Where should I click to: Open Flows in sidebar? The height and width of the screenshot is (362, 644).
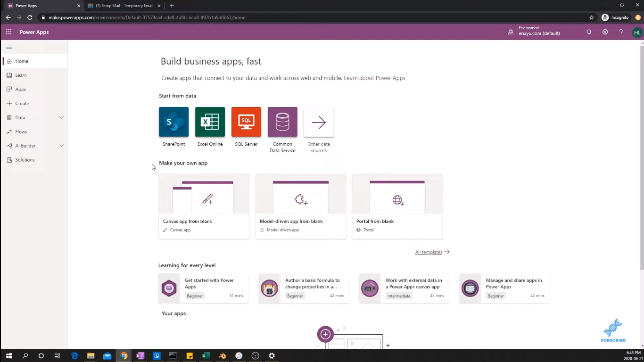pos(34,132)
